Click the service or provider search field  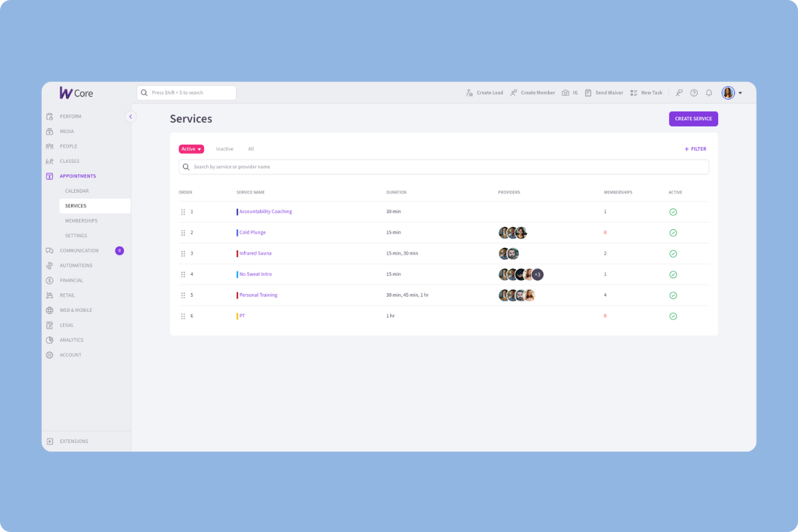pos(444,167)
